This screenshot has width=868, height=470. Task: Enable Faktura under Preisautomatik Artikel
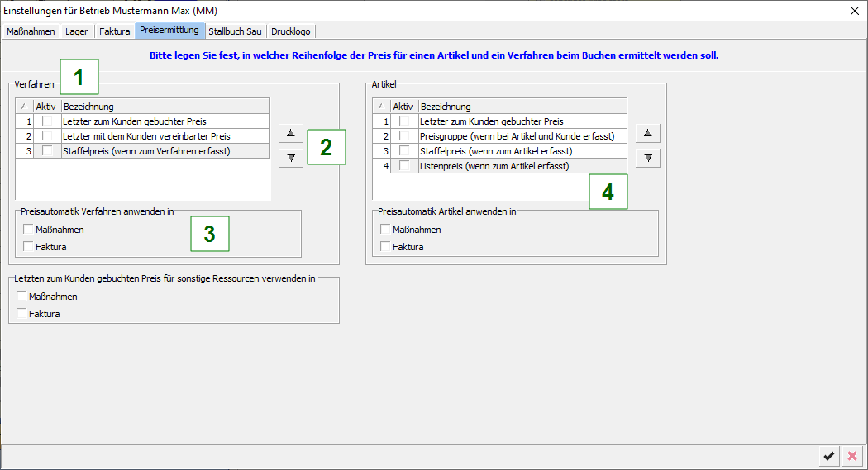[386, 247]
